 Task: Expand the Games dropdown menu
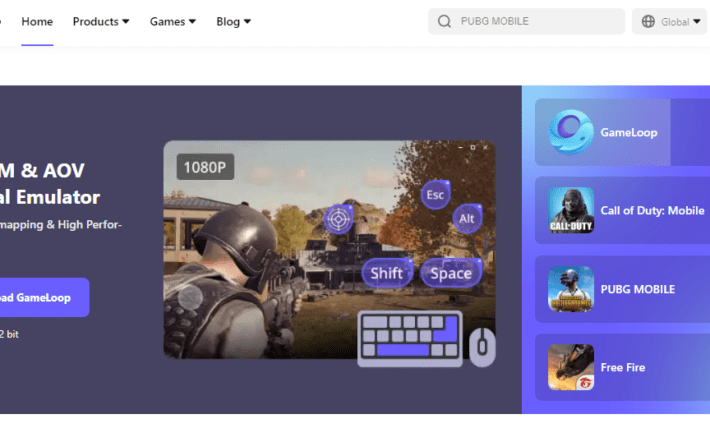[x=173, y=21]
